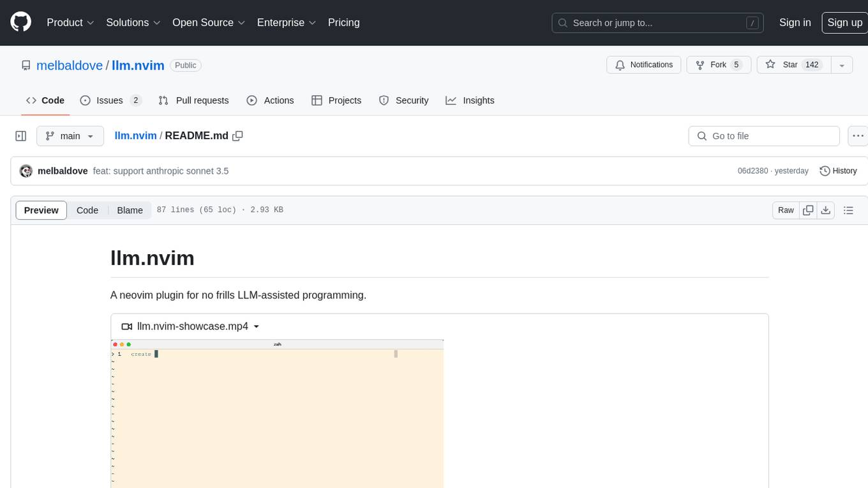This screenshot has height=488, width=868.
Task: Open the Security tab
Action: [x=403, y=100]
